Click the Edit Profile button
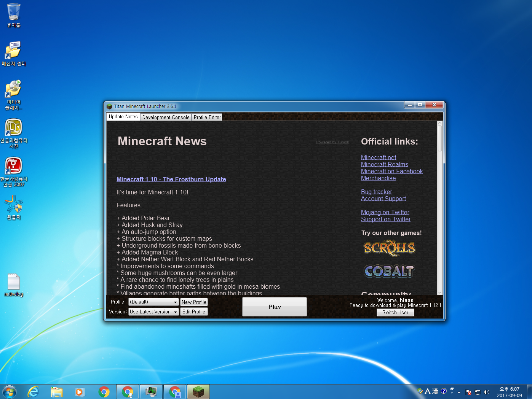532x399 pixels. (x=194, y=312)
